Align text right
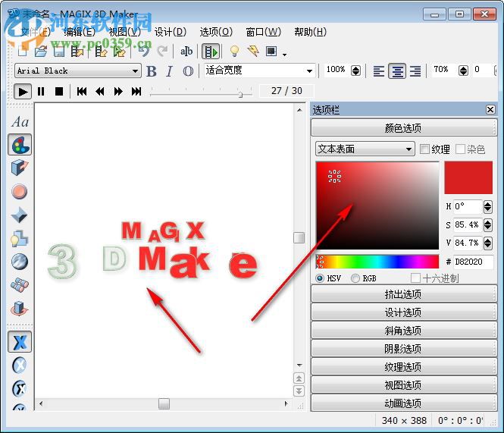This screenshot has height=433, width=504. coord(415,71)
